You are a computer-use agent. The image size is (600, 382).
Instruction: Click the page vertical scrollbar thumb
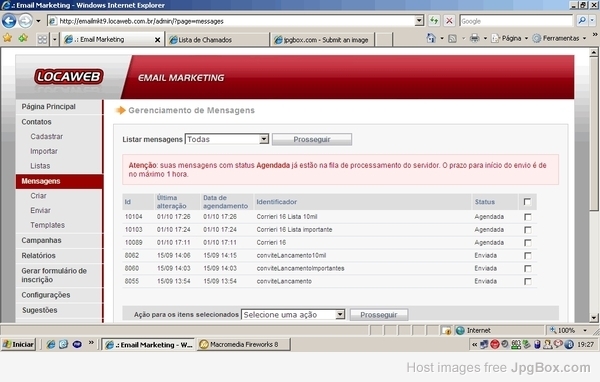(594, 133)
